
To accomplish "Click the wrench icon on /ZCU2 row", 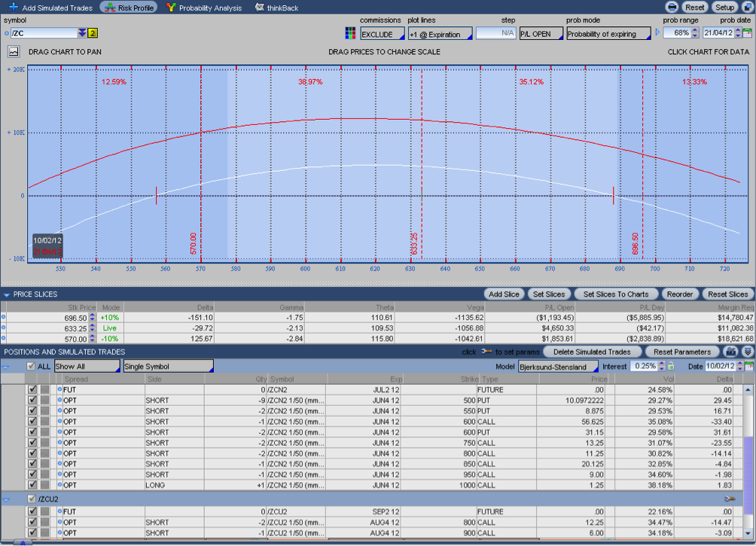I will click(728, 499).
